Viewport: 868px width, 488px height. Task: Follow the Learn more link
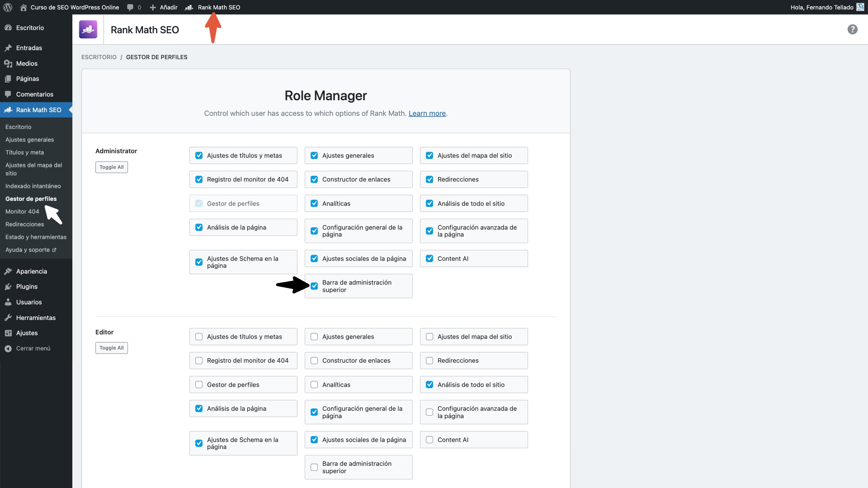click(x=427, y=113)
